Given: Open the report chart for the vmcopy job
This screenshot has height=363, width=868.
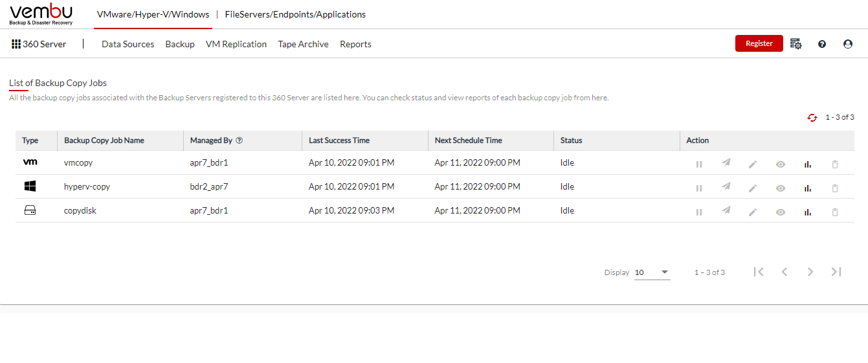Looking at the screenshot, I should [807, 164].
